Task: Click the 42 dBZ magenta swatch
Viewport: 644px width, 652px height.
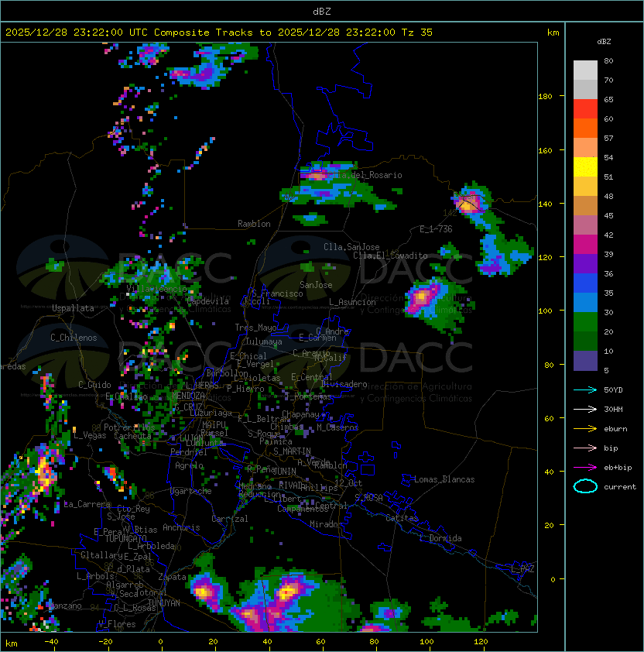Action: [585, 244]
